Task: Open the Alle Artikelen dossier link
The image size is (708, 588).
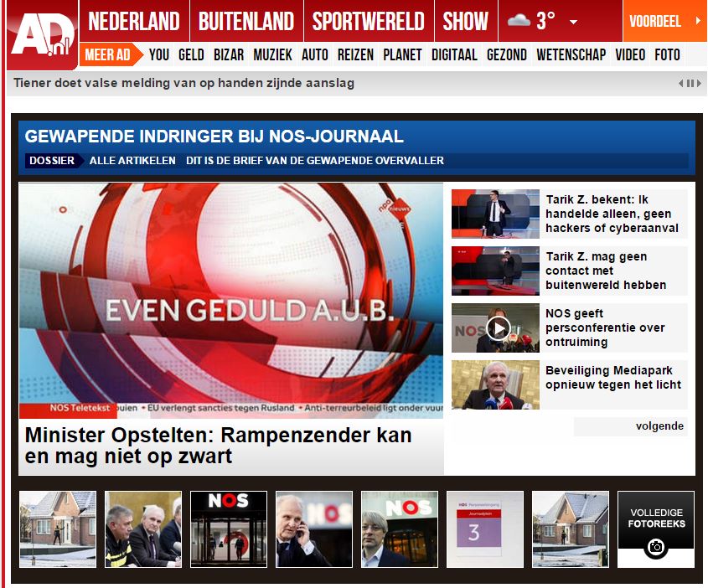Action: click(x=132, y=161)
